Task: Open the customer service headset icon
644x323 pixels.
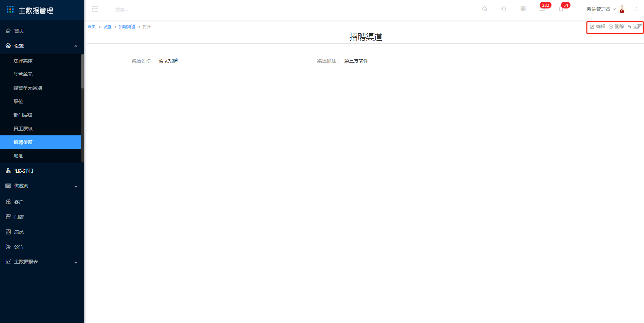Action: click(504, 9)
